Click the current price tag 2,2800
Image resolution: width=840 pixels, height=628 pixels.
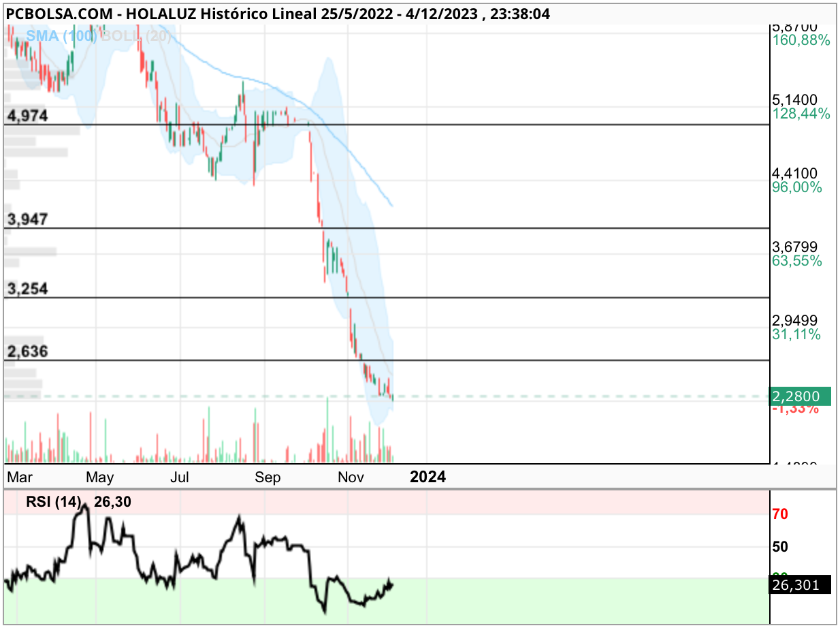801,396
